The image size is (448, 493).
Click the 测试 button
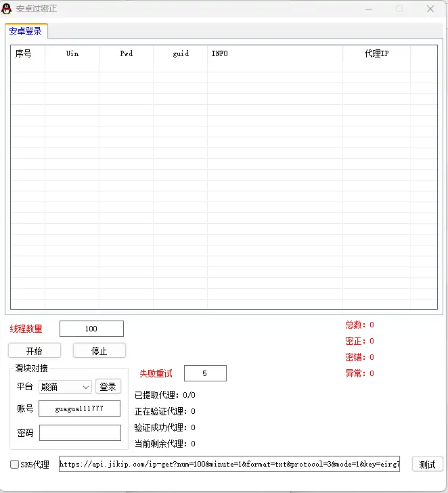pyautogui.click(x=427, y=465)
